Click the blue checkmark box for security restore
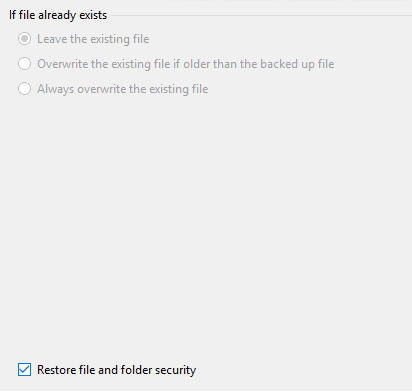412x392 pixels. point(24,370)
